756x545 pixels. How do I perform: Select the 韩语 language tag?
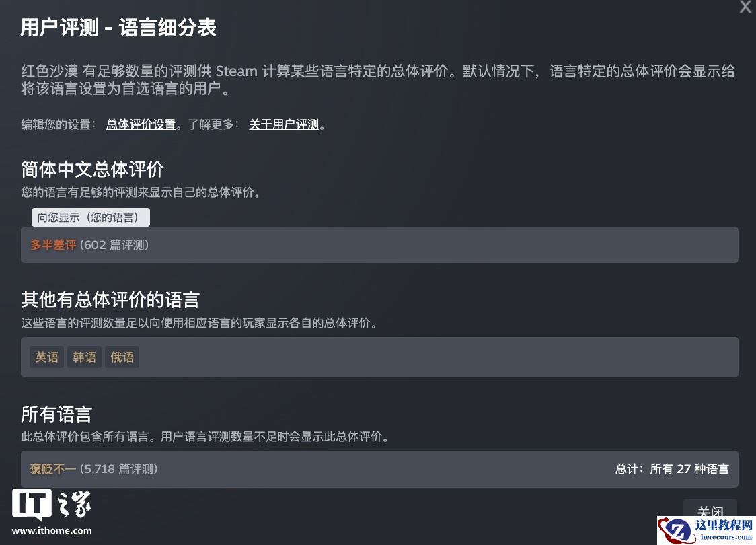click(85, 357)
